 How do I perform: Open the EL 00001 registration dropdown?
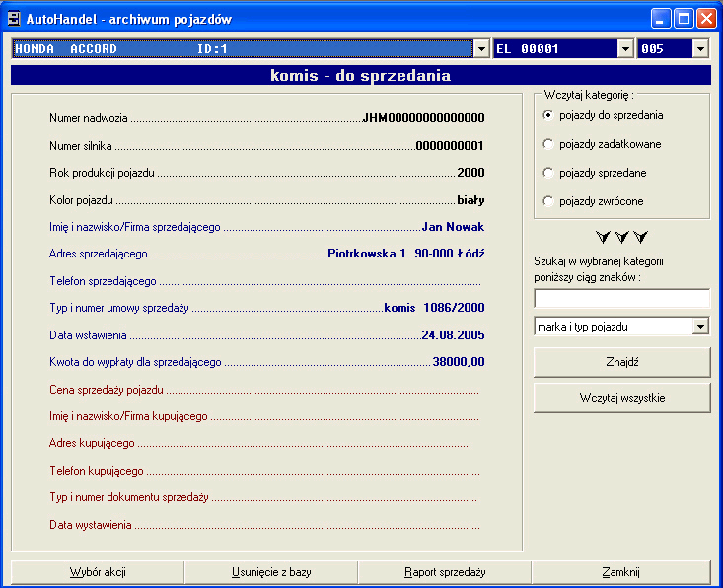(624, 49)
